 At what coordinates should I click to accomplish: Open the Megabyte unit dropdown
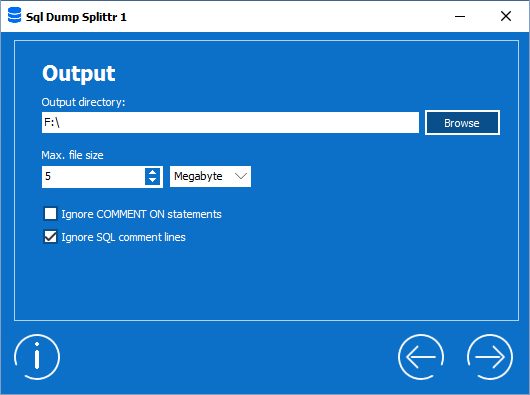[x=210, y=176]
